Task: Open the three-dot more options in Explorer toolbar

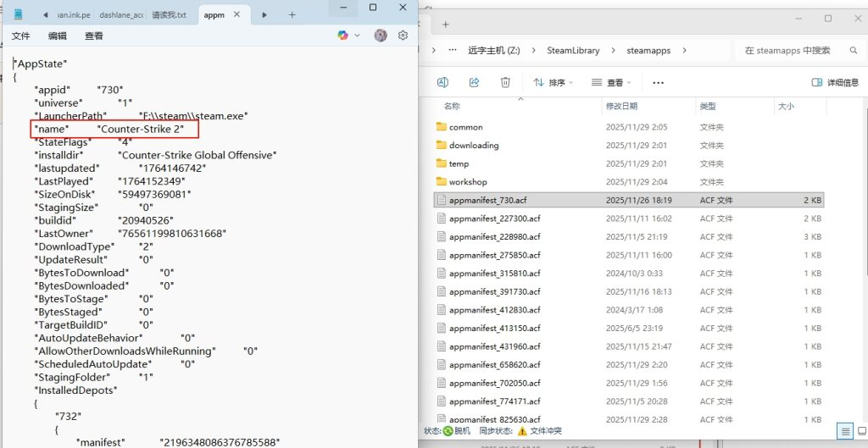Action: pos(658,82)
